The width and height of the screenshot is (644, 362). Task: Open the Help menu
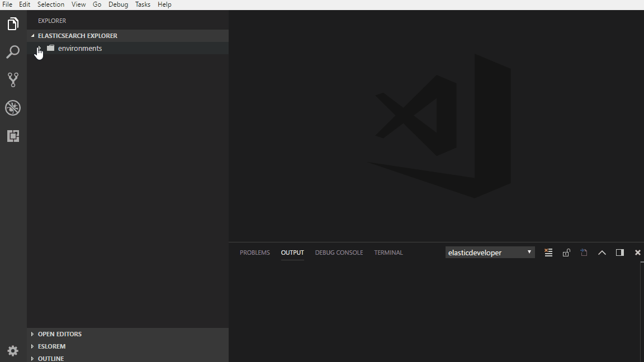click(164, 4)
